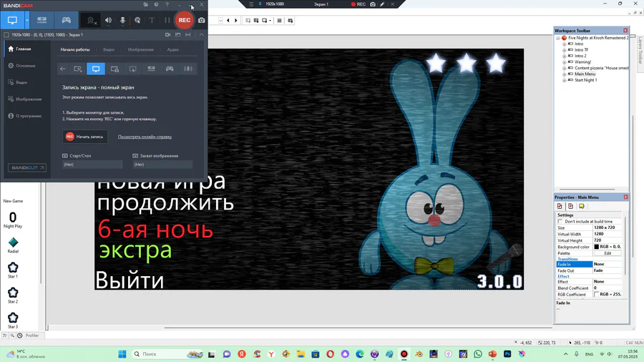This screenshot has height=362, width=644.
Task: Select around-mouse recording mode
Action: click(132, 69)
